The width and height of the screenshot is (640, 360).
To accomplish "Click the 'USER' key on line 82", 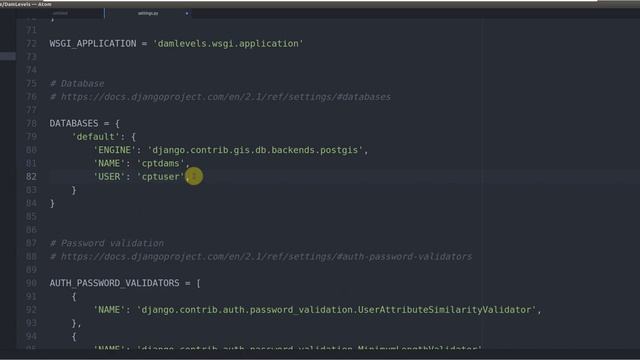I will pyautogui.click(x=109, y=177).
